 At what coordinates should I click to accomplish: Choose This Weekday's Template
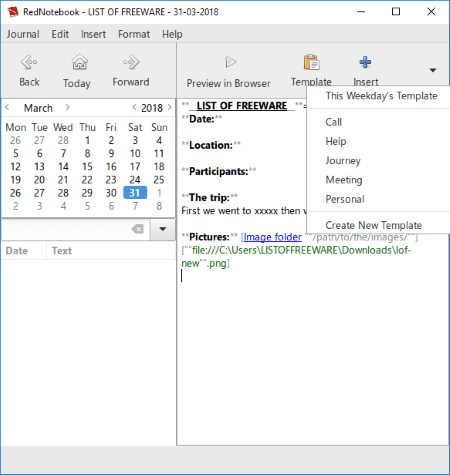tap(381, 96)
